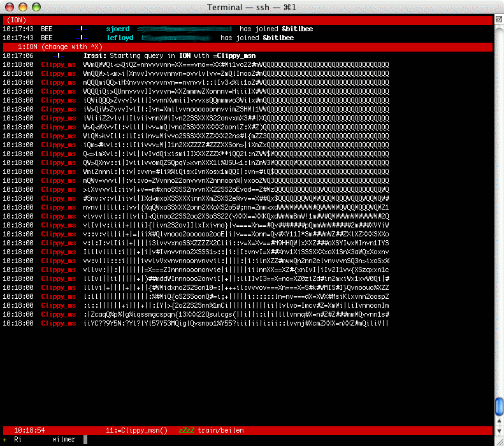Click the 'Ri' label on the input line

(x=18, y=439)
